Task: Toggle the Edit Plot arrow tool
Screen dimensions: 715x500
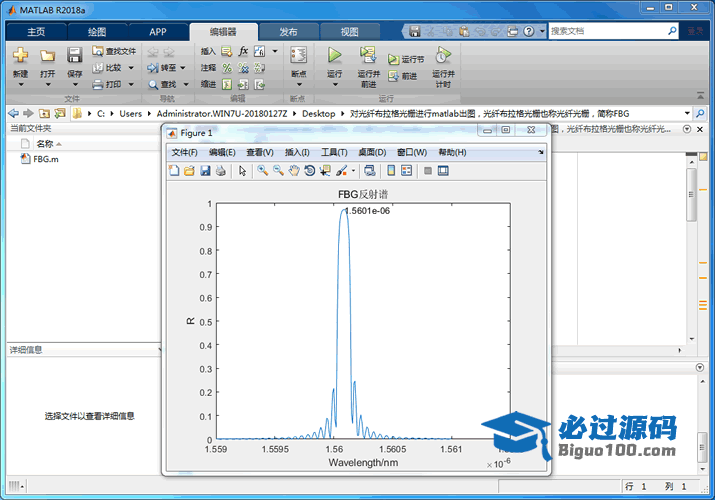Action: (x=242, y=171)
